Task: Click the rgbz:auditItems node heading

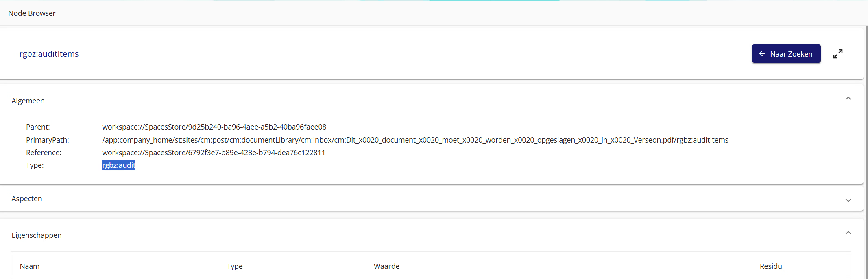Action: 49,54
